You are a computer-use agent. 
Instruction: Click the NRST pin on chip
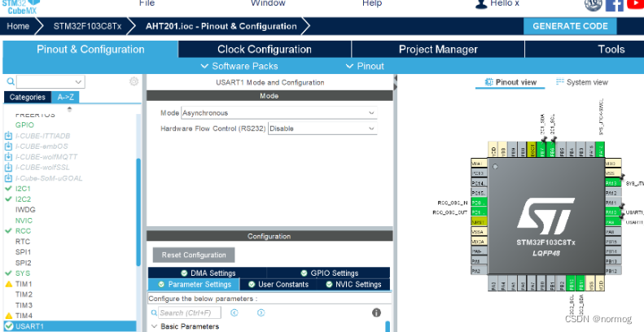[x=479, y=221]
